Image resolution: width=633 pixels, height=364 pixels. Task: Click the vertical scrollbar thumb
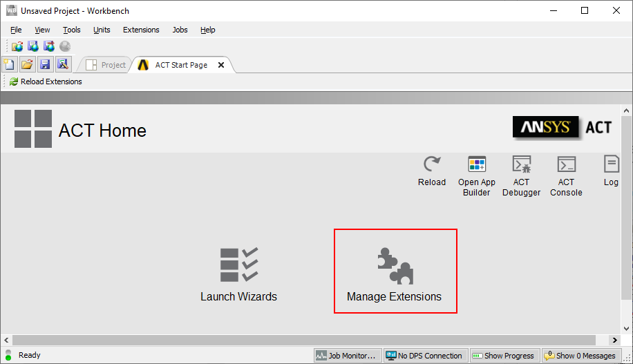[x=626, y=208]
